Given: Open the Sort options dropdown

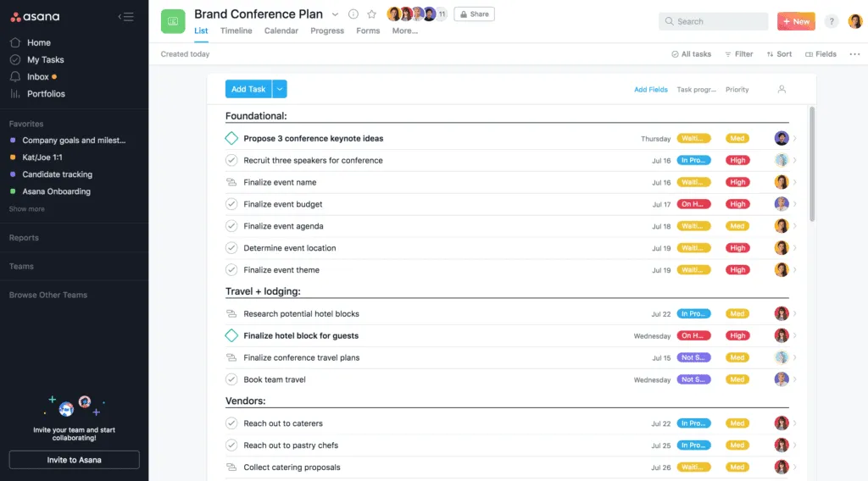Looking at the screenshot, I should coord(779,54).
